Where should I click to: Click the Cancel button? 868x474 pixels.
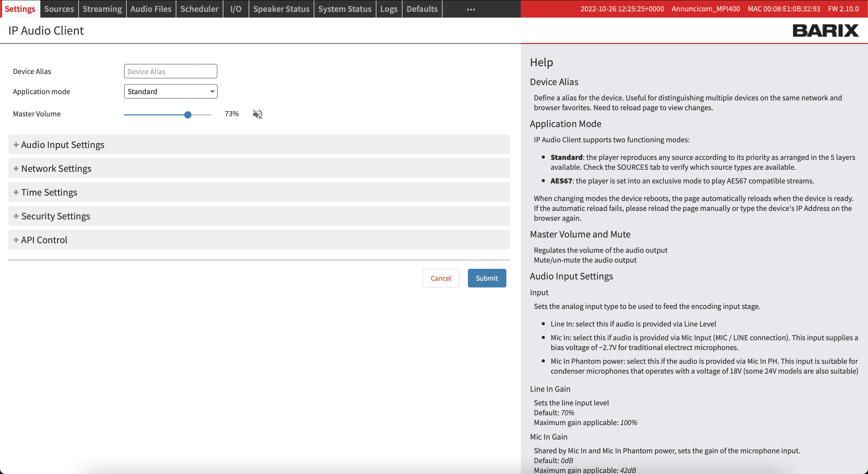[441, 278]
